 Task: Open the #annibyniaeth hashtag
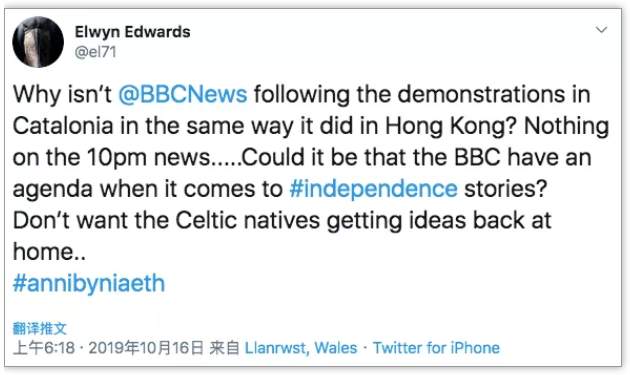point(89,283)
